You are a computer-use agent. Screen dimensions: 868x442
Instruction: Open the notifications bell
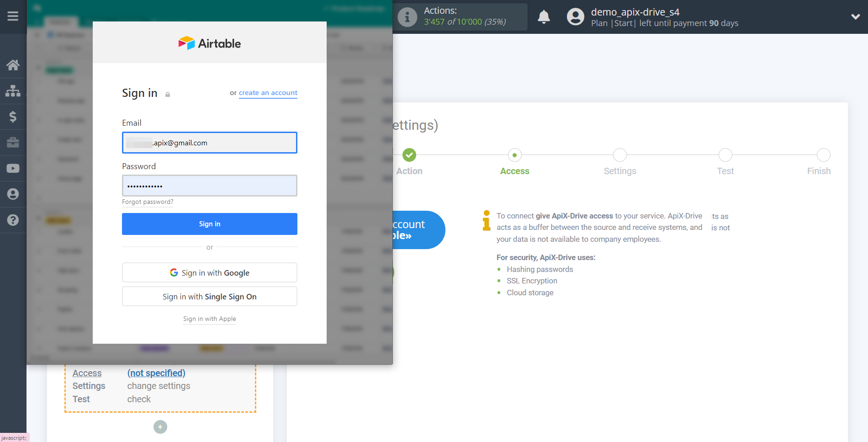tap(544, 17)
